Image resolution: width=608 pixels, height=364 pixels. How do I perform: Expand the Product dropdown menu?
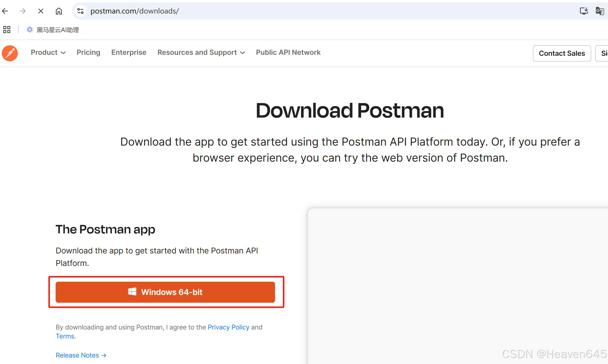tap(48, 53)
